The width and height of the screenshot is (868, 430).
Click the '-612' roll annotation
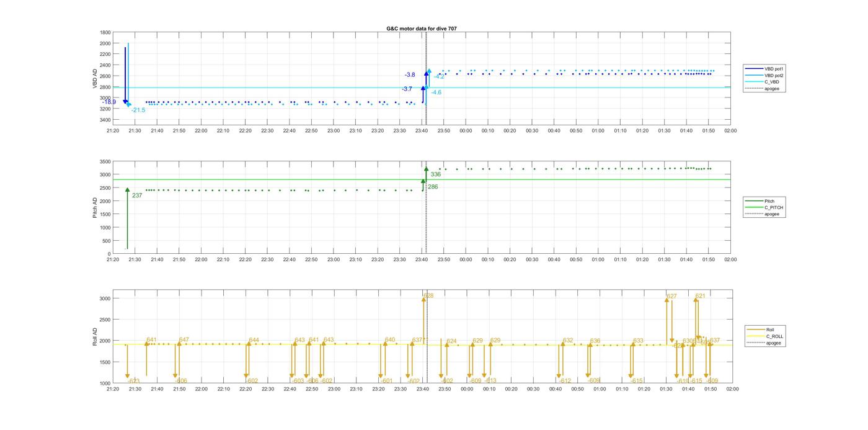564,381
